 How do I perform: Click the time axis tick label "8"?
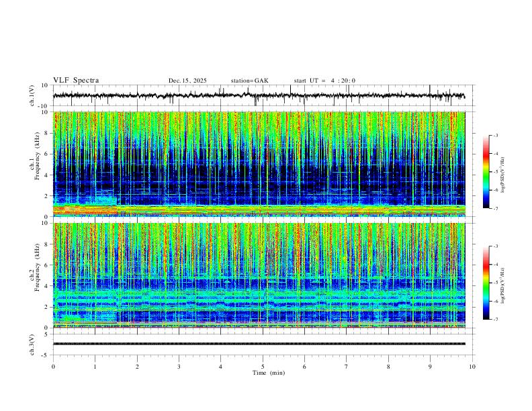pos(388,367)
